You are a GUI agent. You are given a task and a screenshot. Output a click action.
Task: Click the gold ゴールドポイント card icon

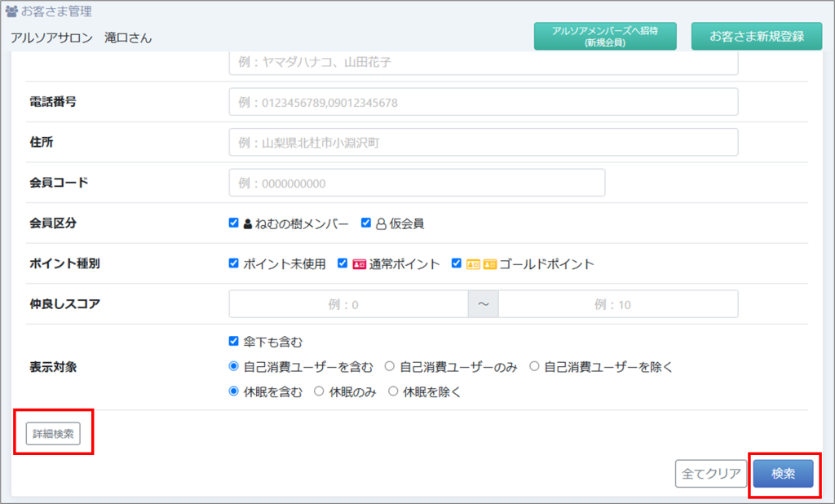coord(481,264)
